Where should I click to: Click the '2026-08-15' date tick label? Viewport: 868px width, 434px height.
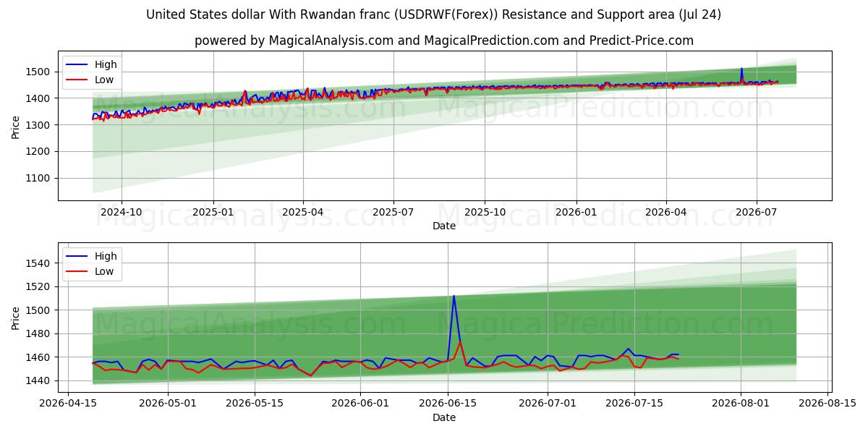point(827,404)
